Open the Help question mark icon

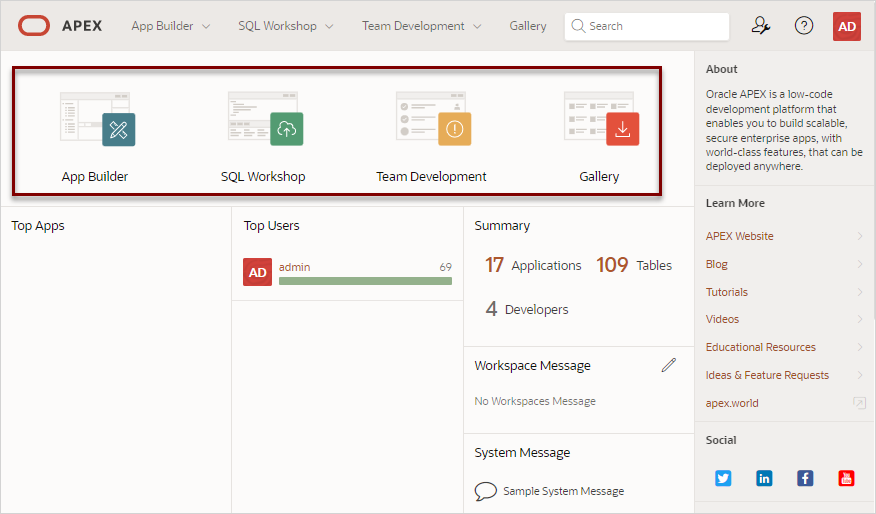[x=804, y=26]
